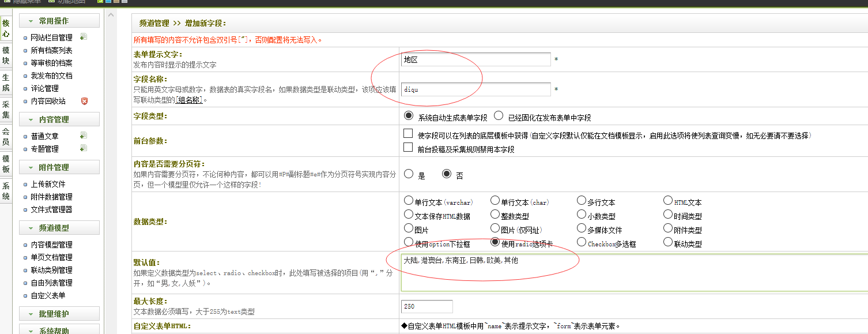The width and height of the screenshot is (868, 334).
Task: Click the 字段名称 input containing diqu
Action: point(475,89)
